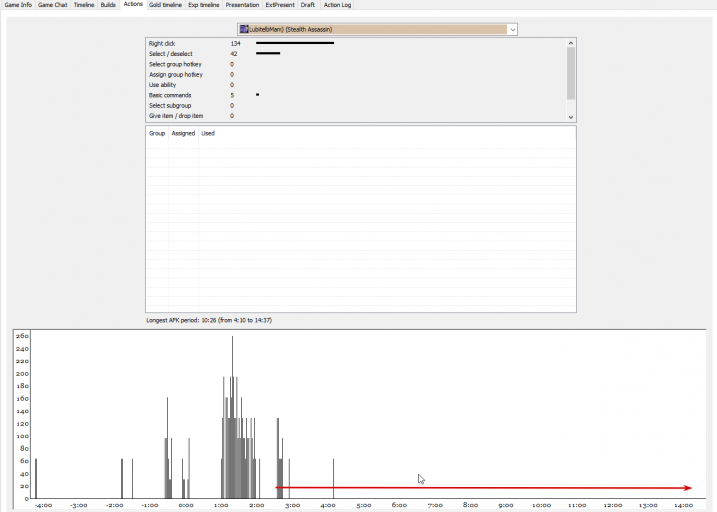Click the action list scroll up arrow
This screenshot has height=512, width=717.
pyautogui.click(x=571, y=43)
